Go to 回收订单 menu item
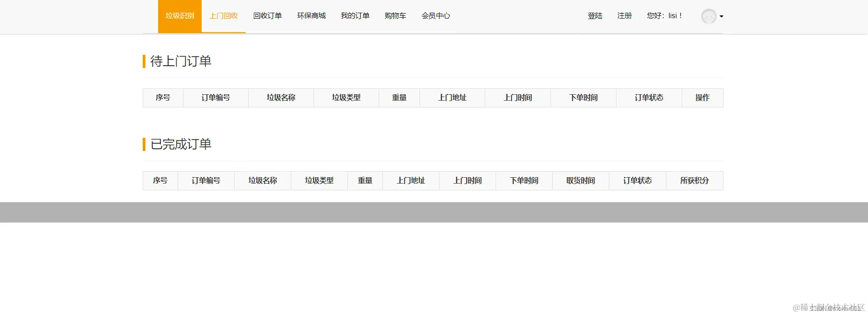This screenshot has height=315, width=868. (x=267, y=16)
